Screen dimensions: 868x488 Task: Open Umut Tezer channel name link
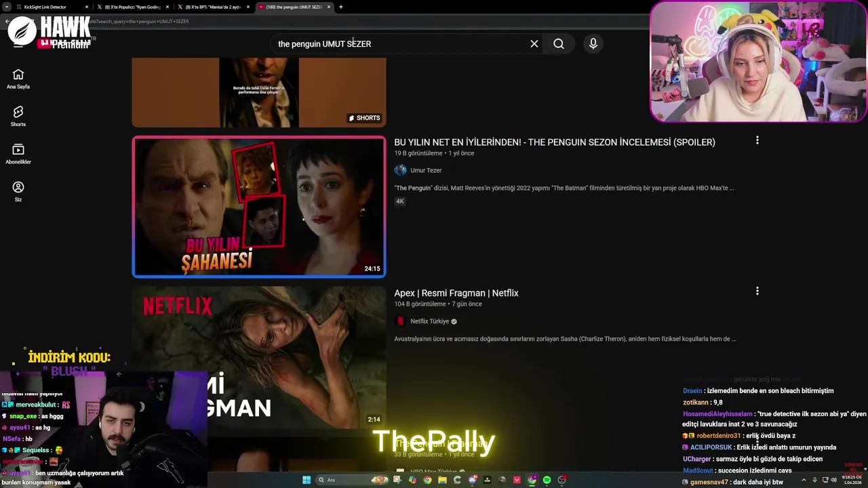tap(426, 170)
